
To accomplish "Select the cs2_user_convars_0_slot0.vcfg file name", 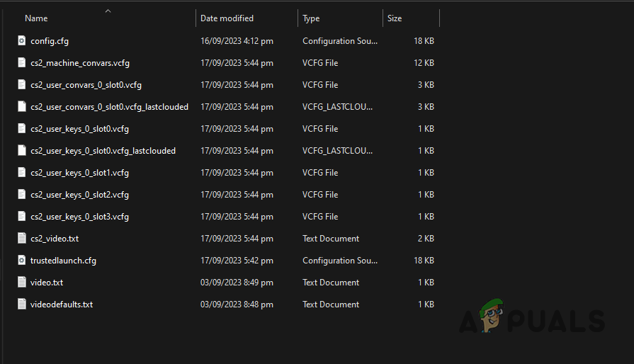I will [86, 85].
